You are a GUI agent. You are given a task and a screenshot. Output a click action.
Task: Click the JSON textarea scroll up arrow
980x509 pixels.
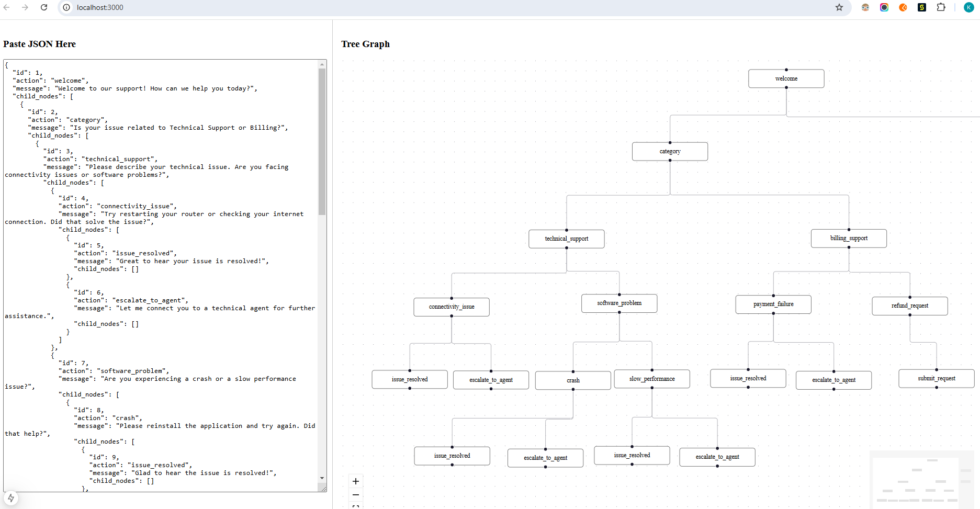click(x=322, y=64)
